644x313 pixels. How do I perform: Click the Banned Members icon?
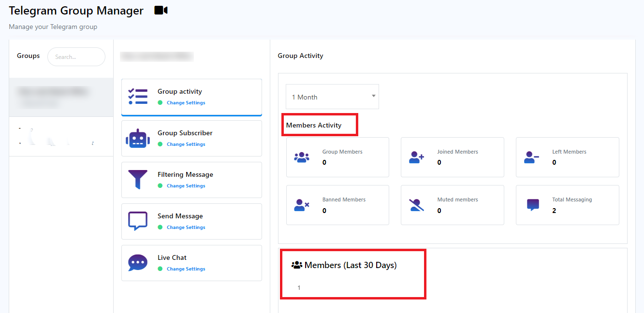tap(302, 205)
